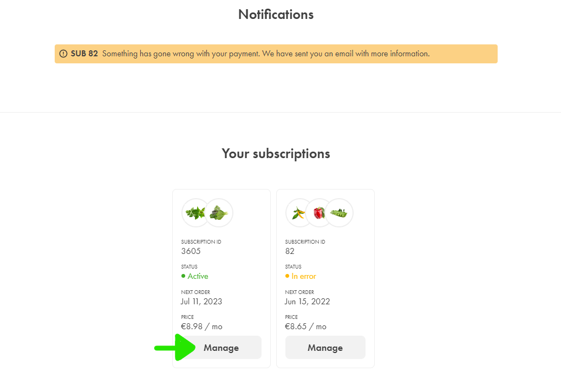Screen dimensions: 561x392
Task: Select the SUB 82 payment error notification
Action: [276, 54]
